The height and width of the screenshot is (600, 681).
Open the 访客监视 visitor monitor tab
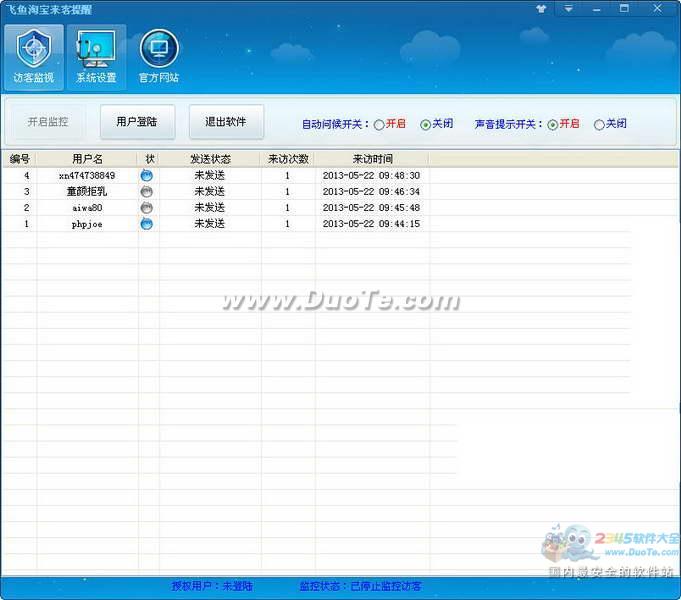(x=34, y=57)
